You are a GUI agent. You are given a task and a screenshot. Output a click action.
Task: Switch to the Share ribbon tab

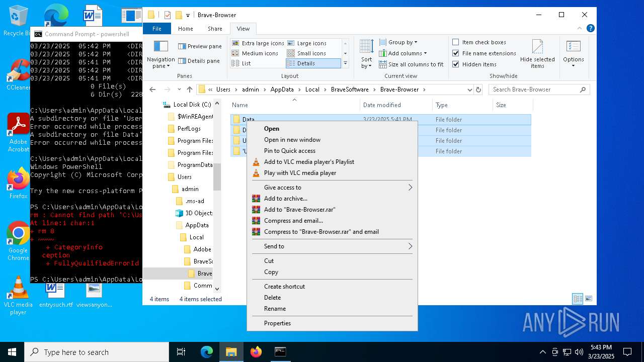coord(215,29)
